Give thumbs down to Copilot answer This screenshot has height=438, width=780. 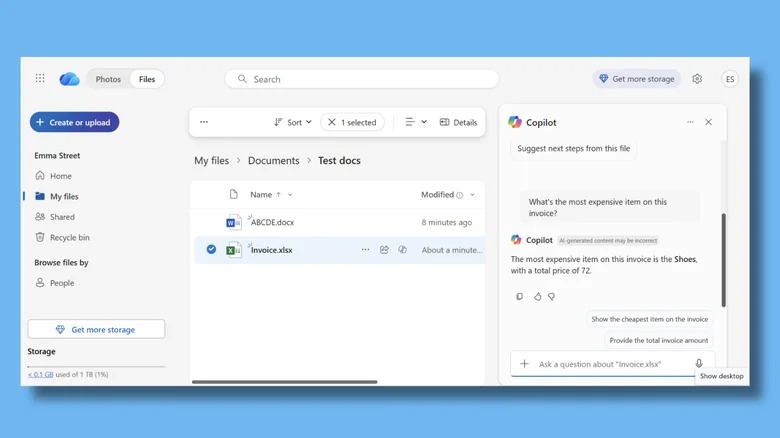click(x=551, y=296)
